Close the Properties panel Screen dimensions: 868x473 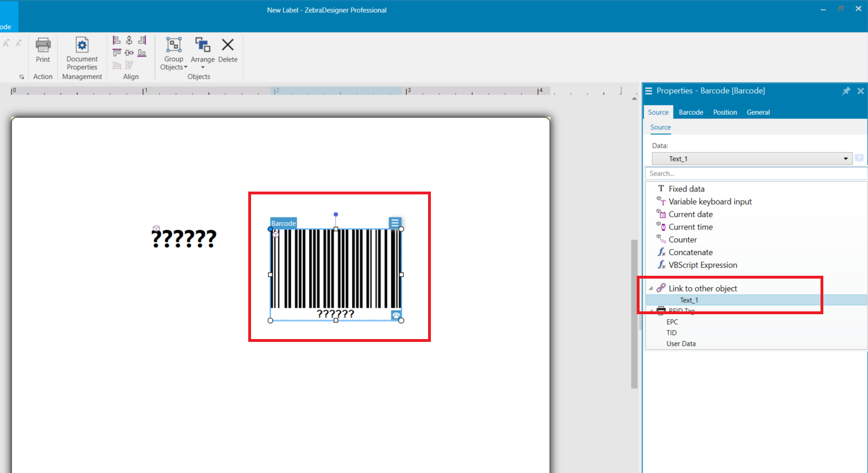pyautogui.click(x=861, y=91)
